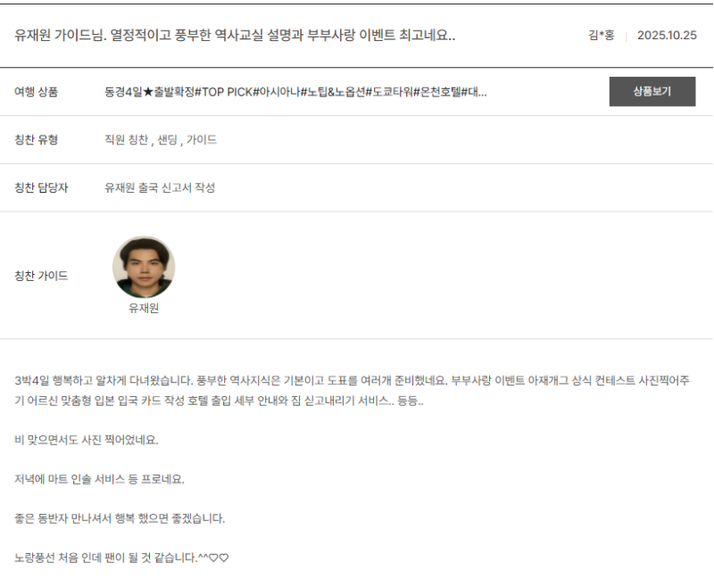
Task: Click the review title starting 유재원 가이드님
Action: pos(236,36)
